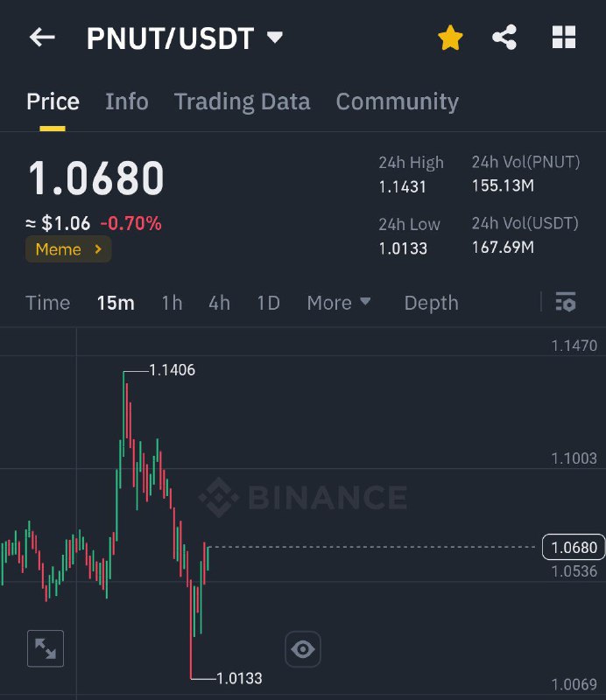The image size is (606, 700).
Task: Switch to the Trading Data tab
Action: 242,101
